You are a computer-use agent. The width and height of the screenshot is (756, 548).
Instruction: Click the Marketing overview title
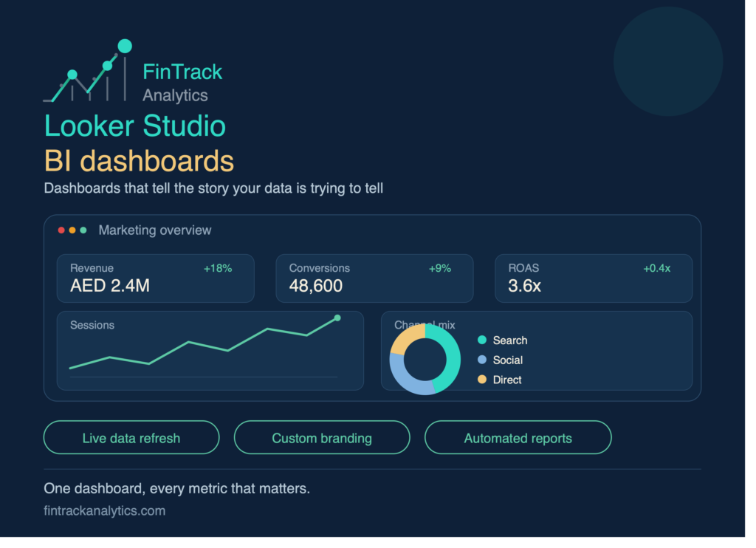point(155,230)
